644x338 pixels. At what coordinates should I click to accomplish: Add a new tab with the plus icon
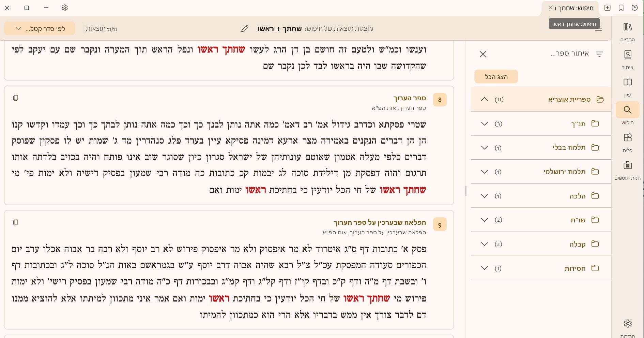(608, 8)
